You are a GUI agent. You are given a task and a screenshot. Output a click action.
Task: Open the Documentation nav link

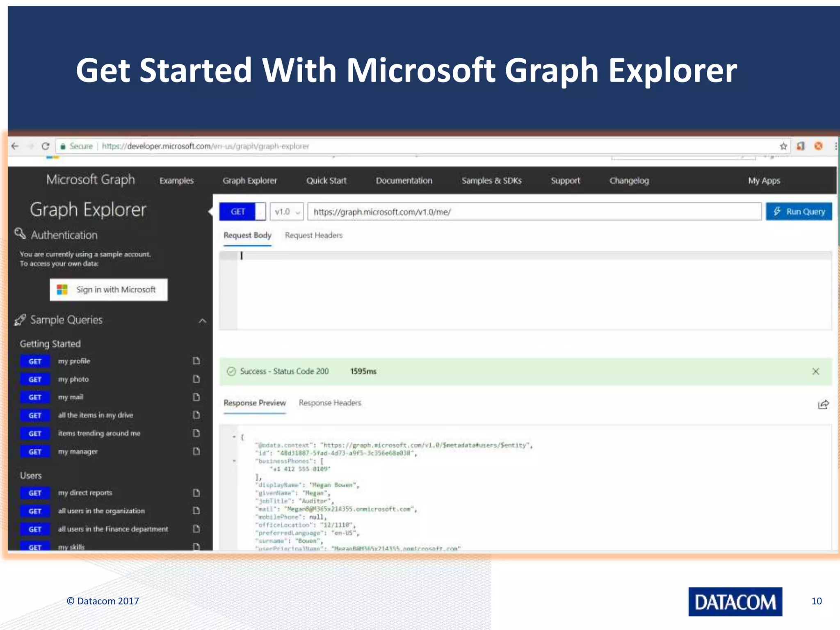404,180
